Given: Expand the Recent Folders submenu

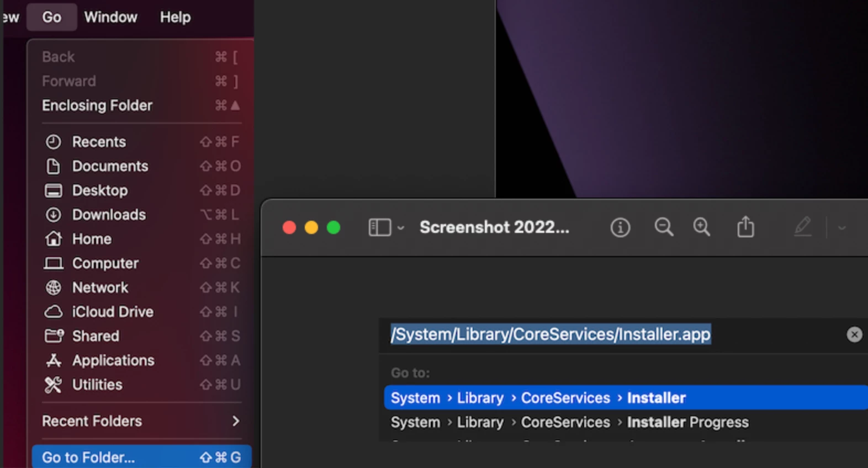Looking at the screenshot, I should coord(141,421).
